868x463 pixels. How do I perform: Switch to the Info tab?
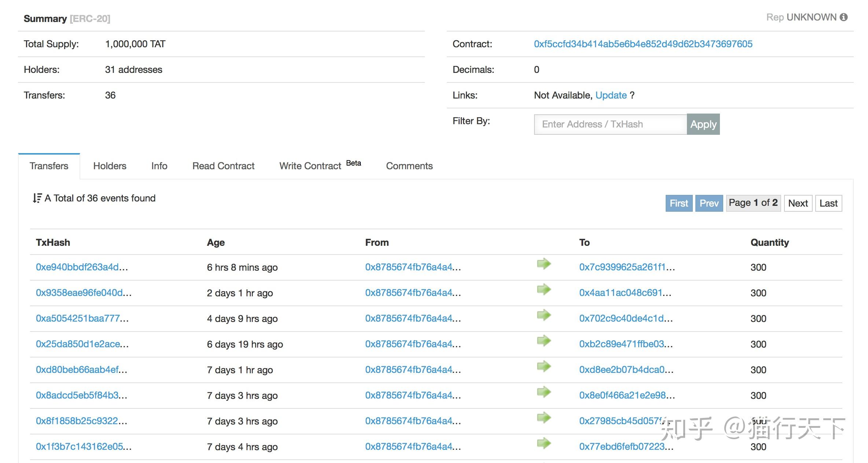pos(159,166)
